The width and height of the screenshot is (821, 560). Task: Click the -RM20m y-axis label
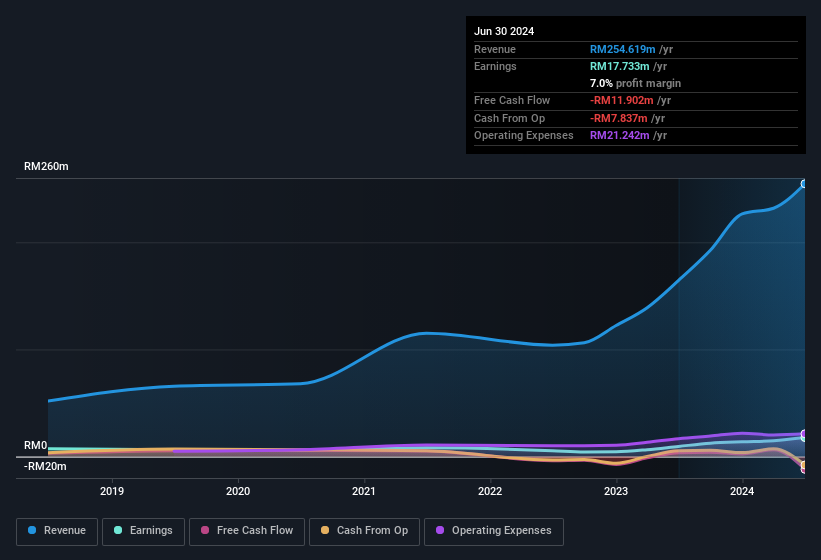(45, 466)
